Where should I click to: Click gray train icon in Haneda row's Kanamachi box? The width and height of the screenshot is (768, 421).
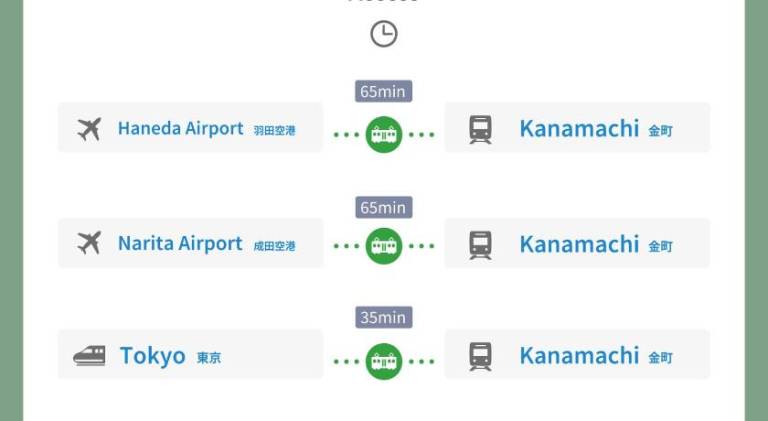pyautogui.click(x=480, y=129)
